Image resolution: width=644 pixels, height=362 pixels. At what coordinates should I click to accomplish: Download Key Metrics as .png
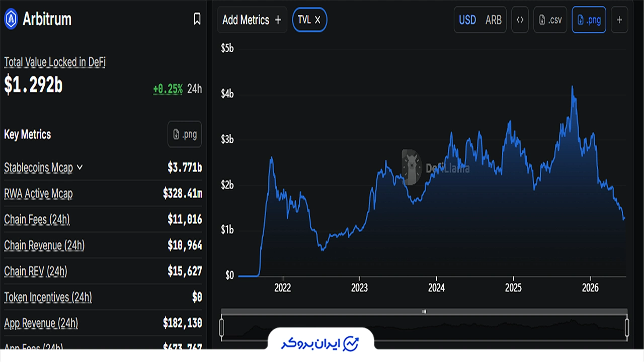pyautogui.click(x=185, y=134)
